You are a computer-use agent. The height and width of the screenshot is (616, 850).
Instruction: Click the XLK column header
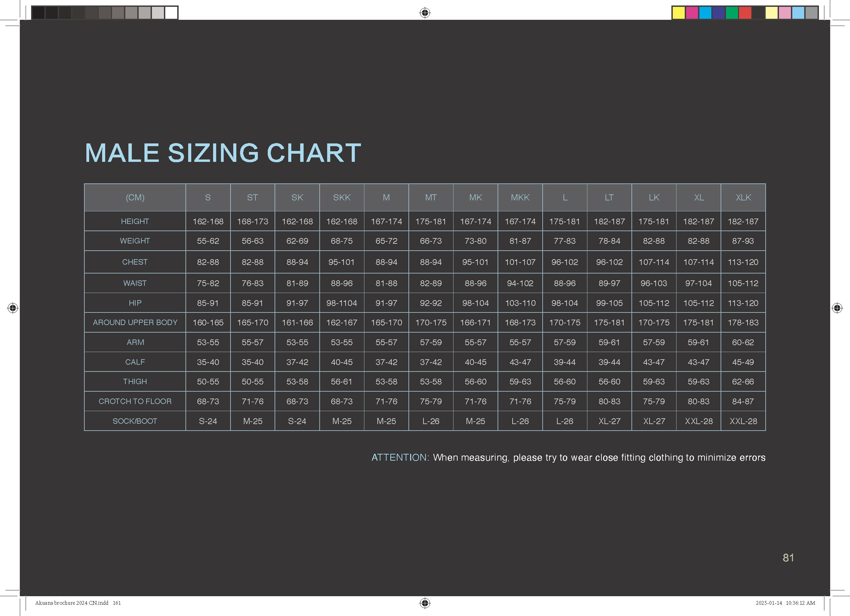(x=743, y=197)
